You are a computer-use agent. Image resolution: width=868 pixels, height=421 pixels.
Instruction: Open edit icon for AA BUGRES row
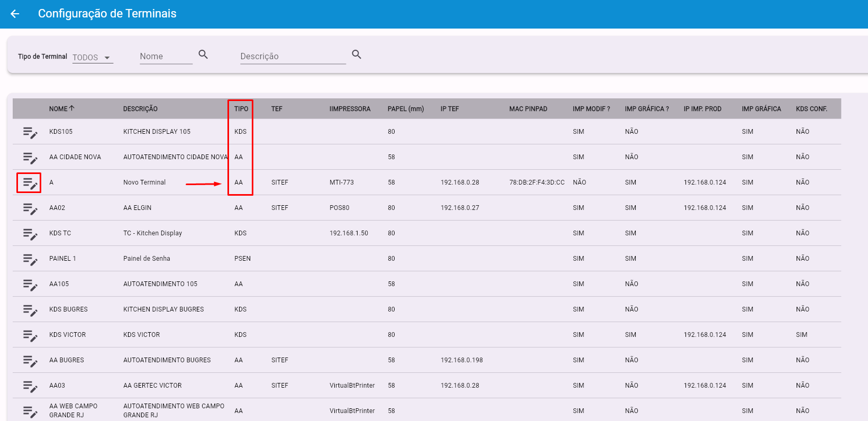(30, 361)
